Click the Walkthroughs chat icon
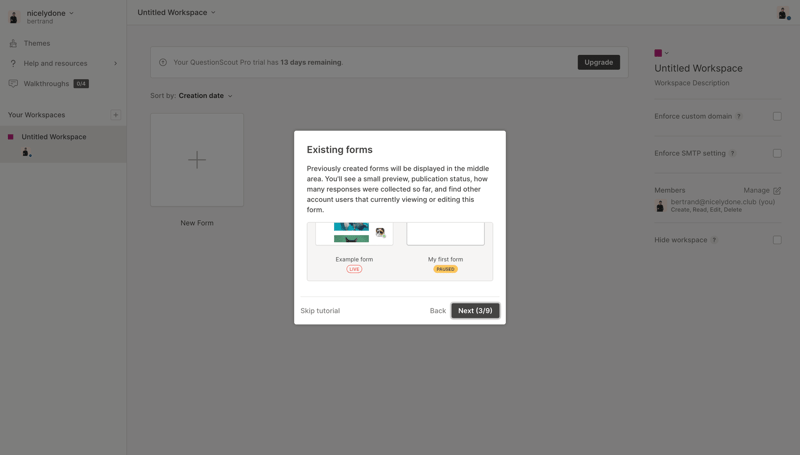This screenshot has width=800, height=455. [13, 84]
